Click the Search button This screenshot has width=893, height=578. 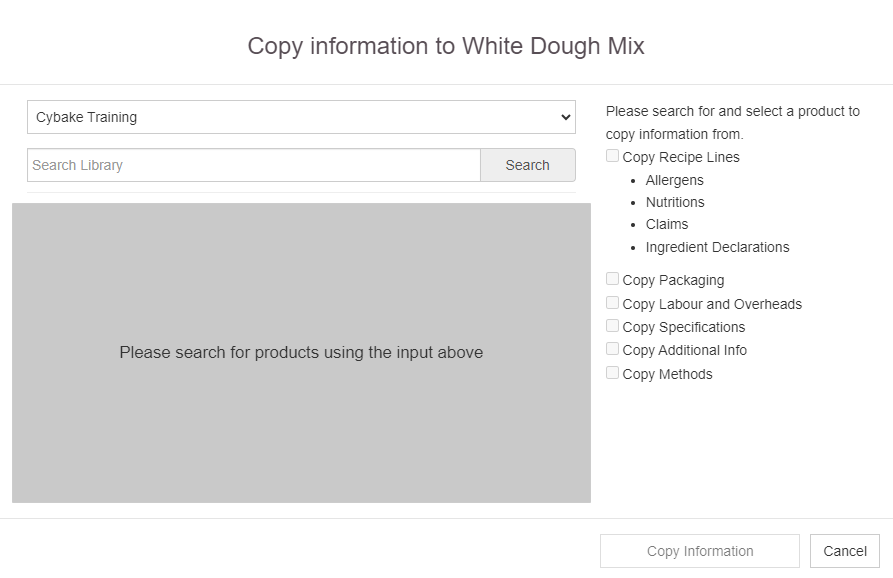(527, 165)
